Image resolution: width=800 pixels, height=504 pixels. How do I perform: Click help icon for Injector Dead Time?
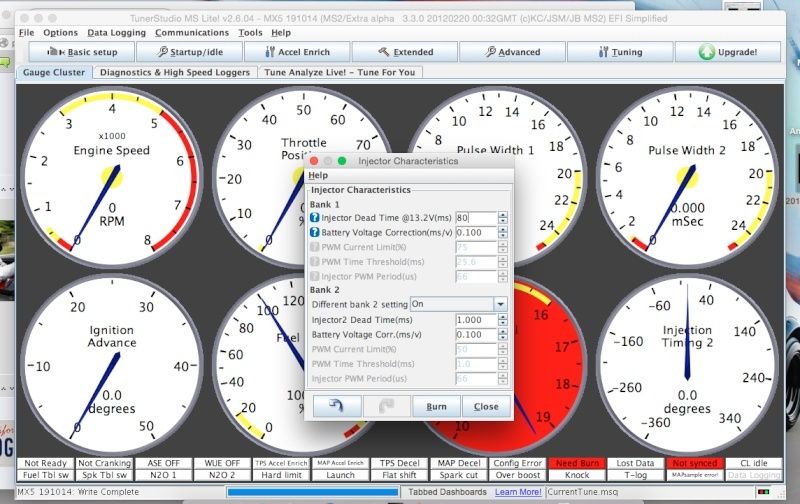(315, 218)
